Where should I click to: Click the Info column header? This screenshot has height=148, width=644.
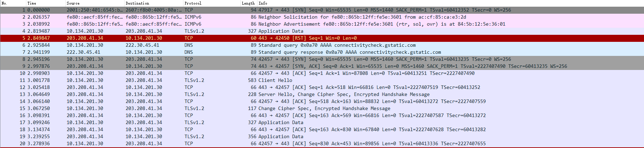pos(450,3)
